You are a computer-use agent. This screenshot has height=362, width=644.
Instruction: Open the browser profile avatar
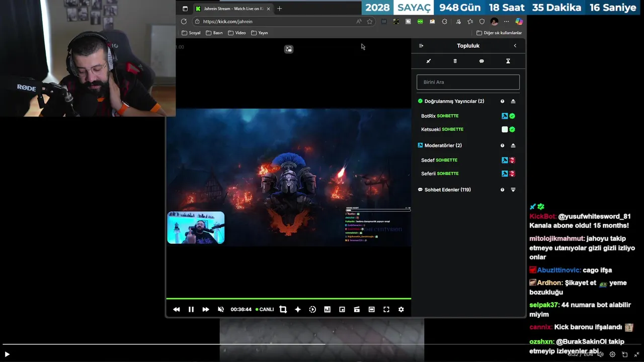point(495,22)
